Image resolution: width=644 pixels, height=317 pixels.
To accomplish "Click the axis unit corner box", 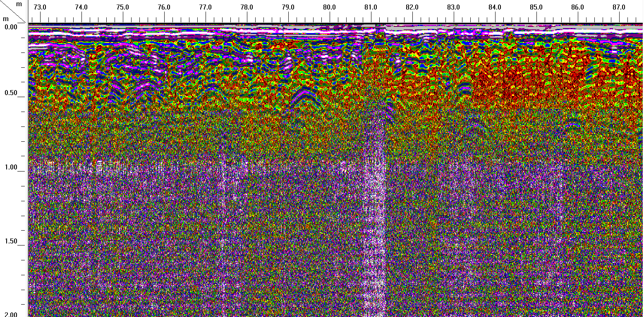I will [13, 11].
